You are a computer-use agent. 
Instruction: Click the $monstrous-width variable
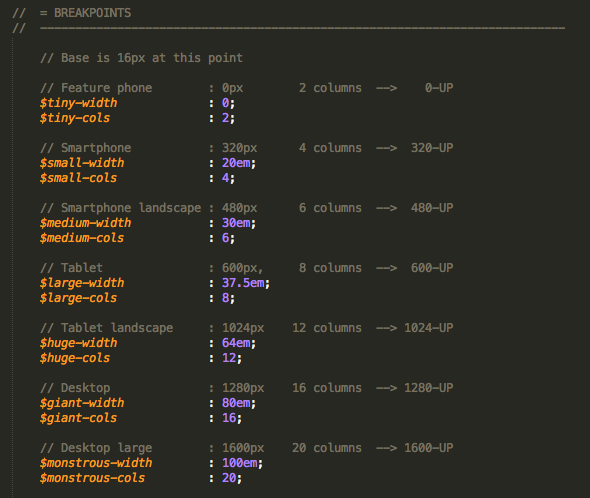click(x=96, y=463)
